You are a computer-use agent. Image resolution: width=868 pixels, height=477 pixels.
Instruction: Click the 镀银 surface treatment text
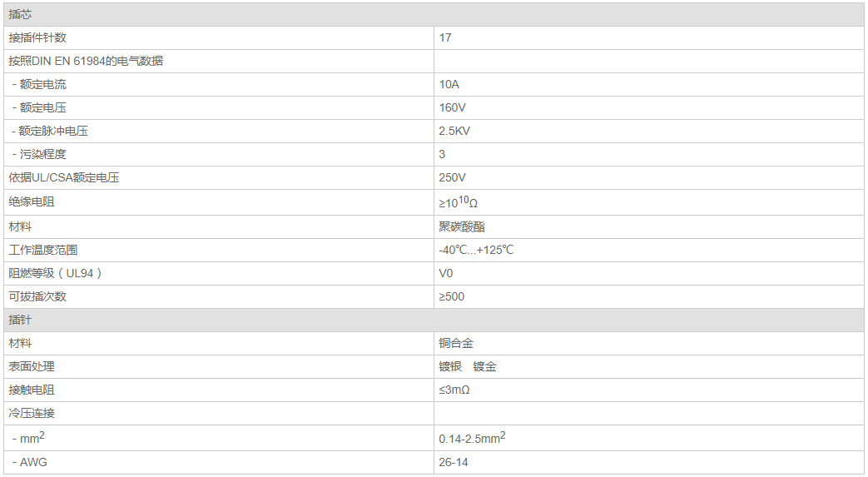pos(450,366)
